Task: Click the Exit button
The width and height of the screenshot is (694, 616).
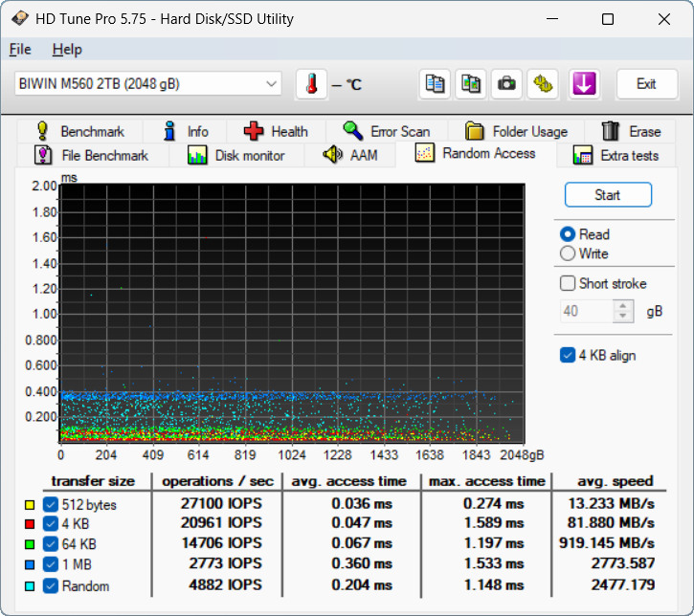Action: 646,83
